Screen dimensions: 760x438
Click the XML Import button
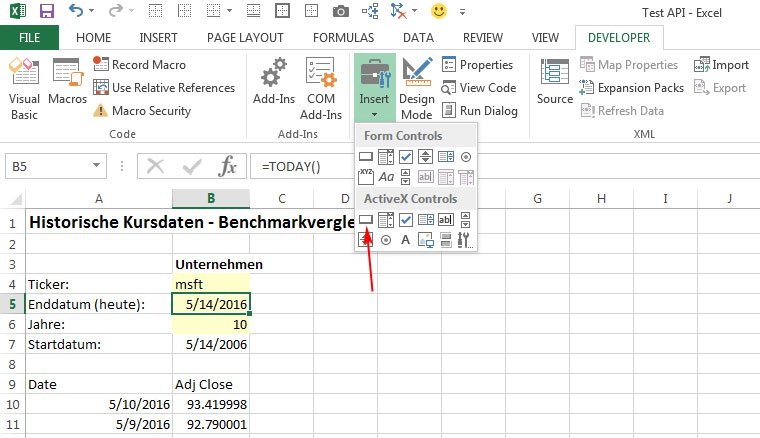[x=721, y=64]
